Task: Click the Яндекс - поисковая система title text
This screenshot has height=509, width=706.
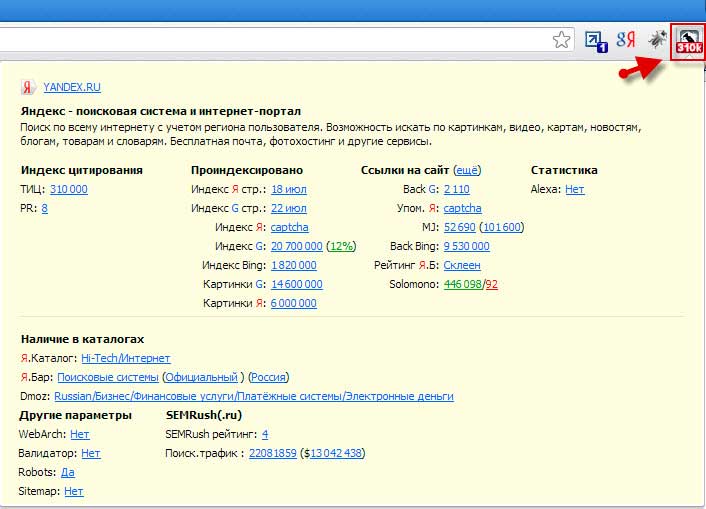Action: [x=161, y=111]
